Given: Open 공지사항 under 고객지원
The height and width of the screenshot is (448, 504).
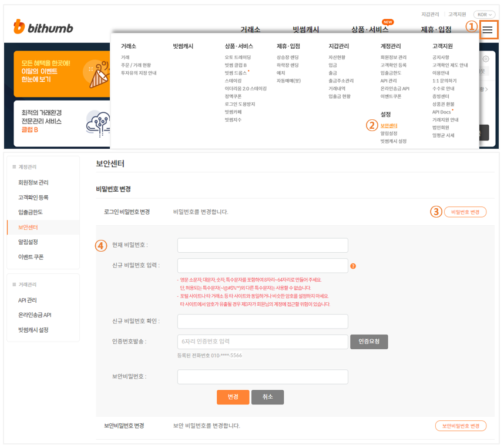Looking at the screenshot, I should coord(441,57).
